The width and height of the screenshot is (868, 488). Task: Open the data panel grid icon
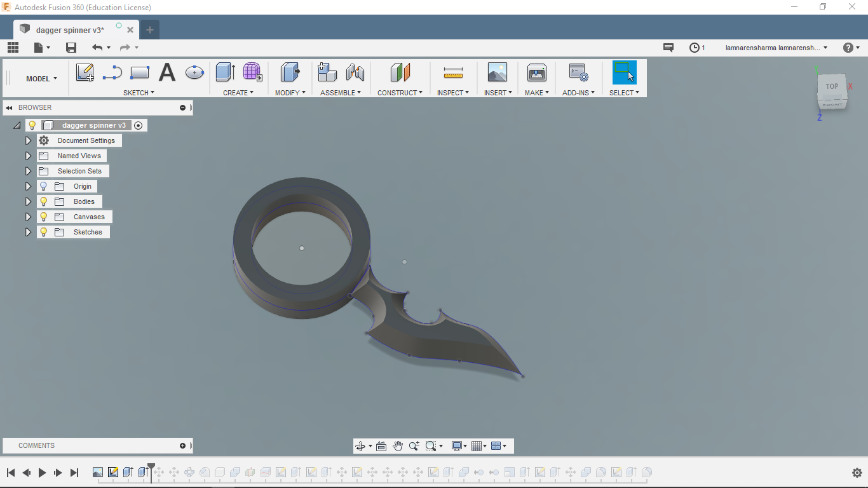pos(13,48)
